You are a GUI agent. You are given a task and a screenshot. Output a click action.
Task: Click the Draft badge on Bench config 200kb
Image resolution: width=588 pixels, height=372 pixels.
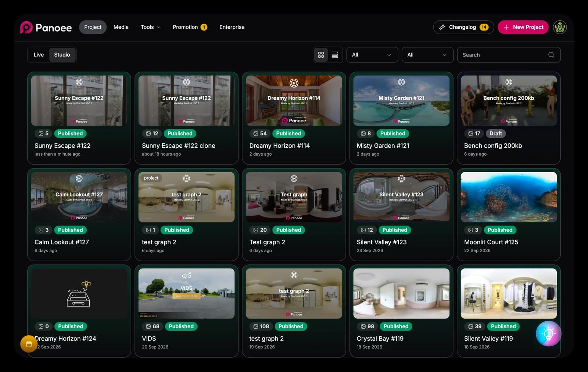pyautogui.click(x=495, y=134)
